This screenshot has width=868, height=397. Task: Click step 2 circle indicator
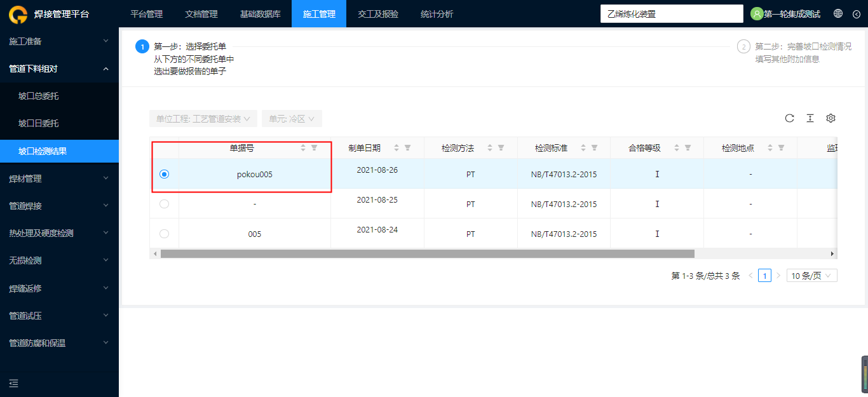[x=743, y=46]
